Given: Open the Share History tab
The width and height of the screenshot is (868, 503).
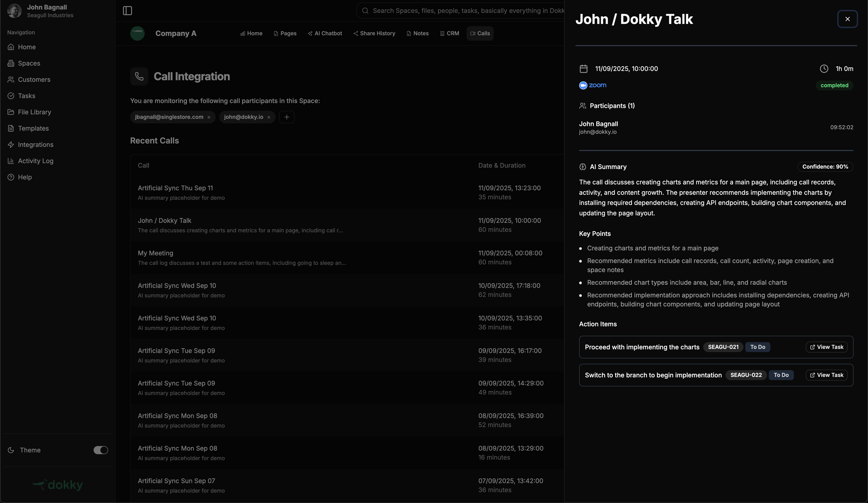Looking at the screenshot, I should (374, 33).
